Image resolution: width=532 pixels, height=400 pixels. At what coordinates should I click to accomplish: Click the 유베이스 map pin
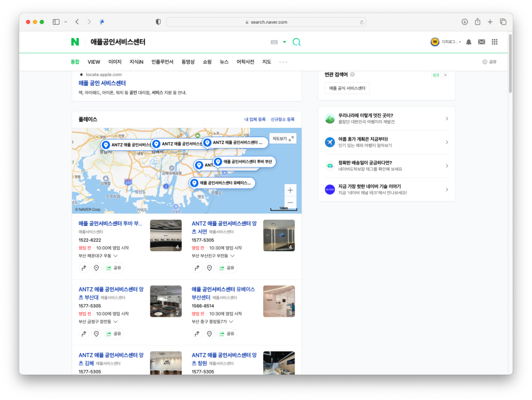point(222,183)
